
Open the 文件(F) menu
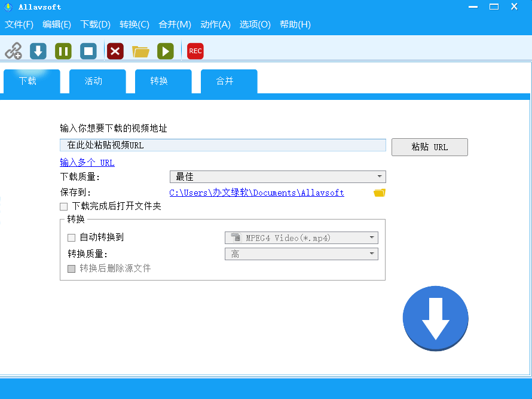click(x=19, y=25)
